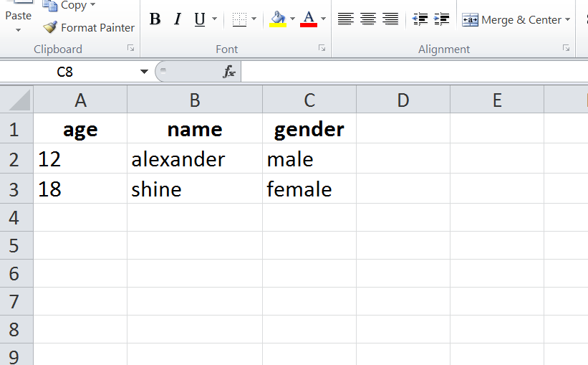Image resolution: width=588 pixels, height=365 pixels.
Task: Click the Format Painter brush icon
Action: [49, 28]
